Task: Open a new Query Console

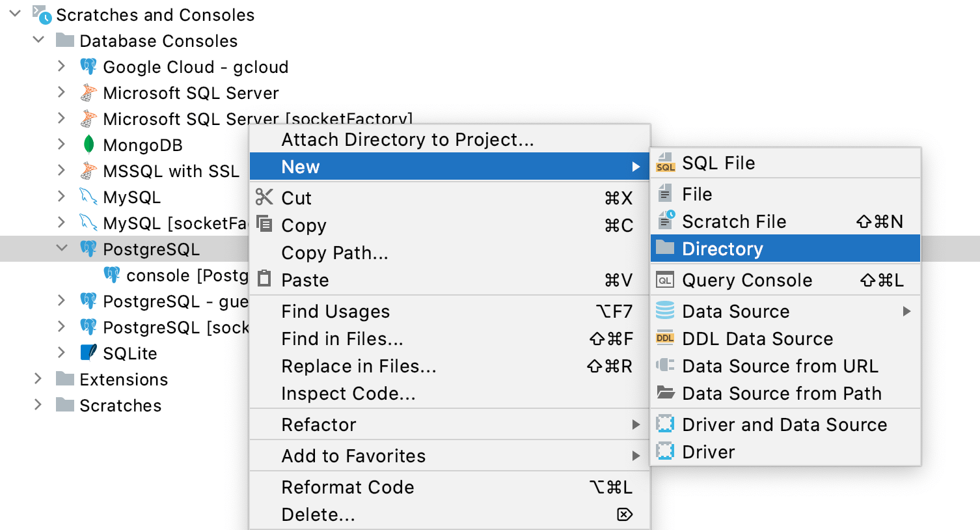Action: coord(747,280)
